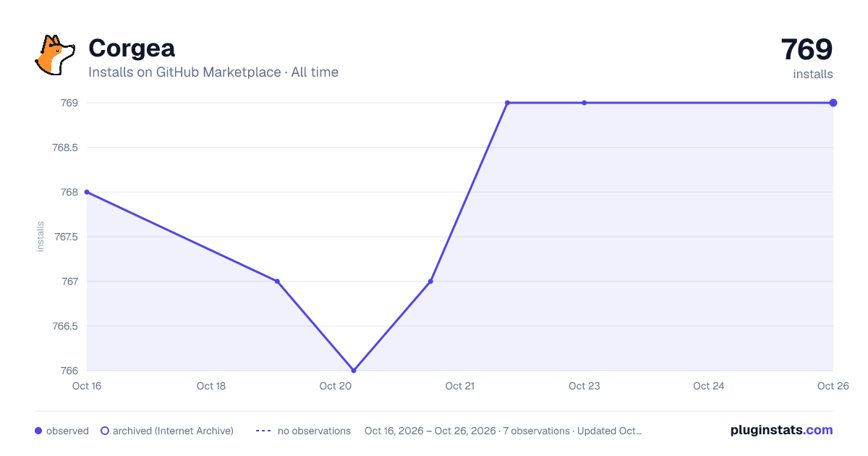Open the pluginstats.com link
The image size is (868, 456).
click(782, 430)
